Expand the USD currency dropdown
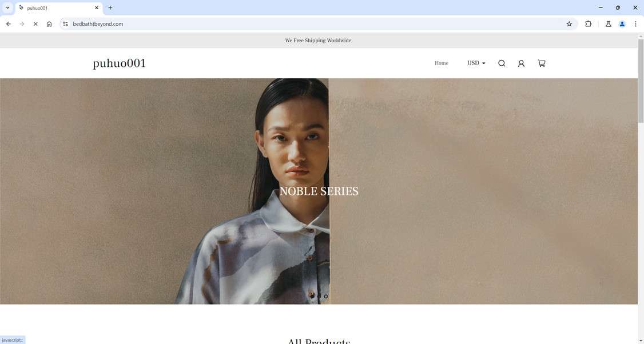 click(476, 63)
